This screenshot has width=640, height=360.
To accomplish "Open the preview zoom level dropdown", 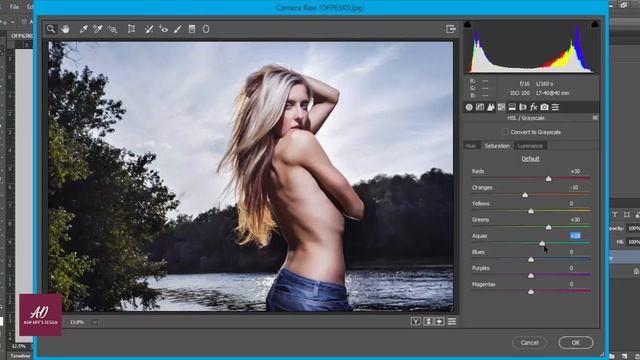I will pos(95,322).
